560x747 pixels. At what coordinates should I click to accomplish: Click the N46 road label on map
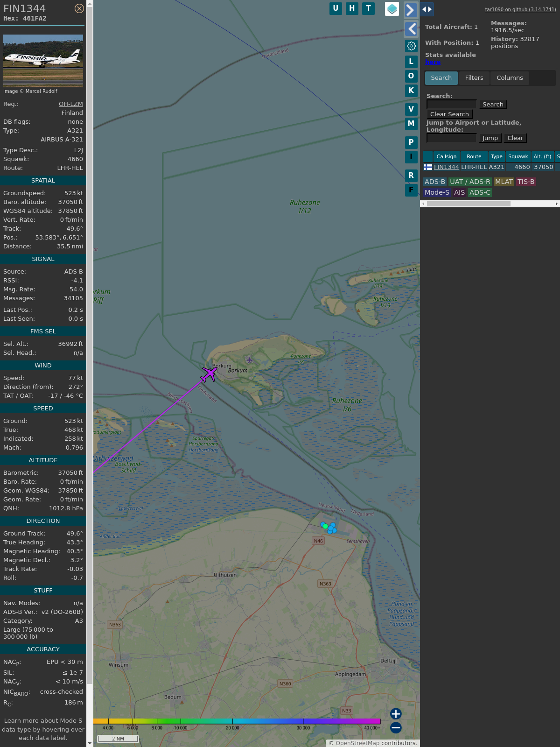(318, 541)
